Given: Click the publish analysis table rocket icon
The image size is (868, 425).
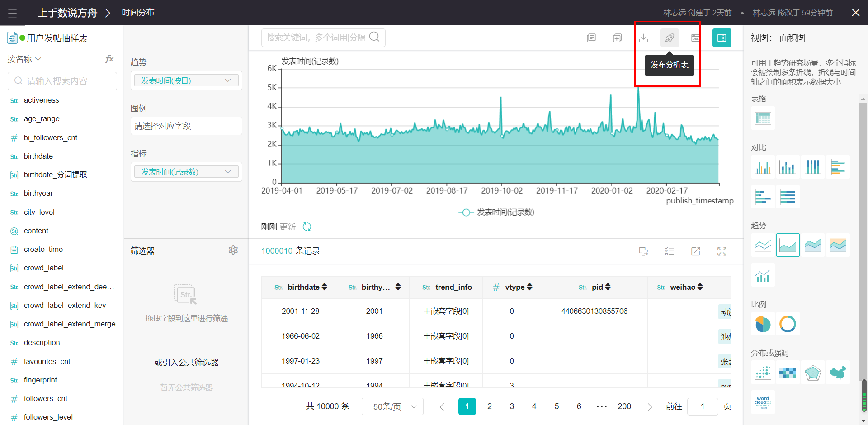Looking at the screenshot, I should tap(670, 38).
